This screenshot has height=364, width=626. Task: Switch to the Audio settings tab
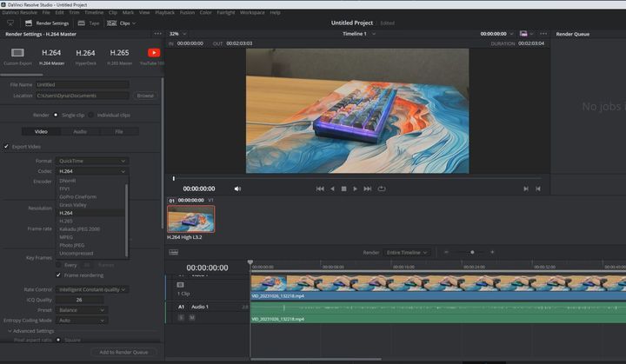tap(80, 131)
